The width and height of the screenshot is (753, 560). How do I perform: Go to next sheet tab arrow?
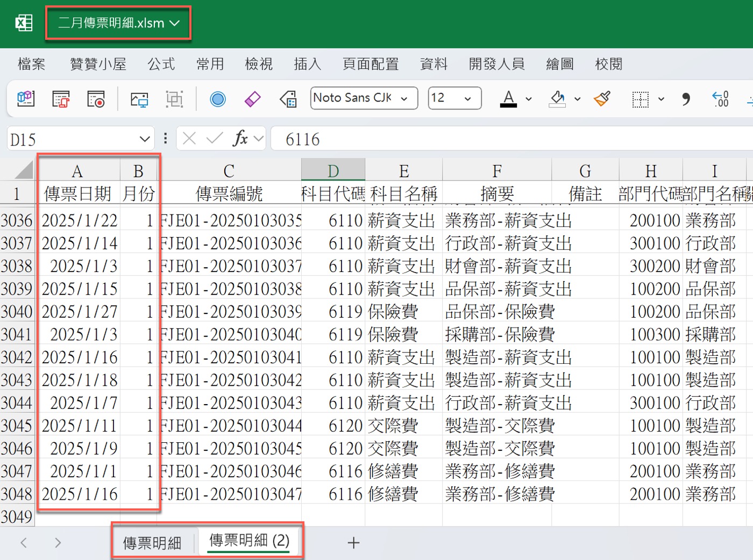tap(58, 543)
